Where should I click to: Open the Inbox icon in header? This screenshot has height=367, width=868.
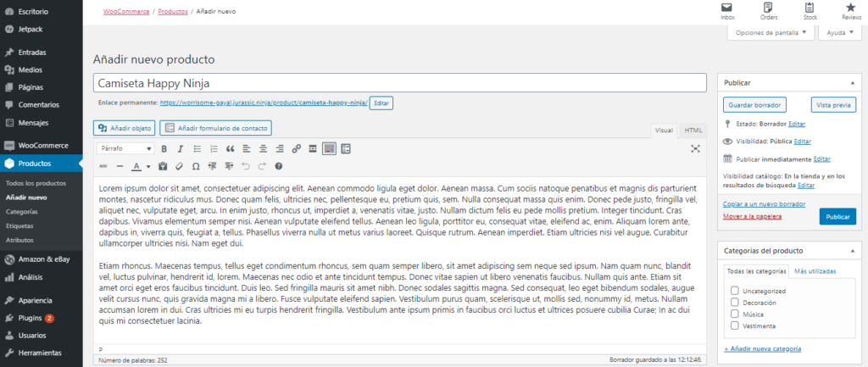(x=727, y=8)
